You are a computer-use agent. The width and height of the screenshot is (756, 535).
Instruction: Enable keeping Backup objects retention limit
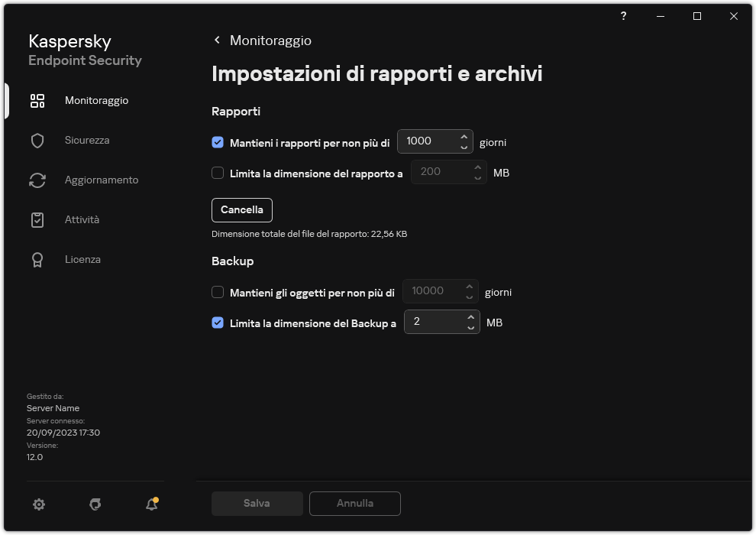(x=218, y=292)
